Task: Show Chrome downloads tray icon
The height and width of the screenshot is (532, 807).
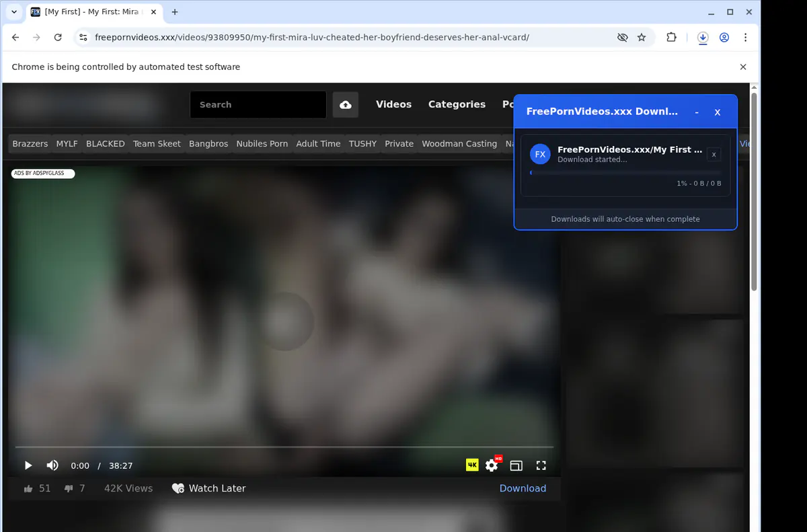Action: coord(703,38)
